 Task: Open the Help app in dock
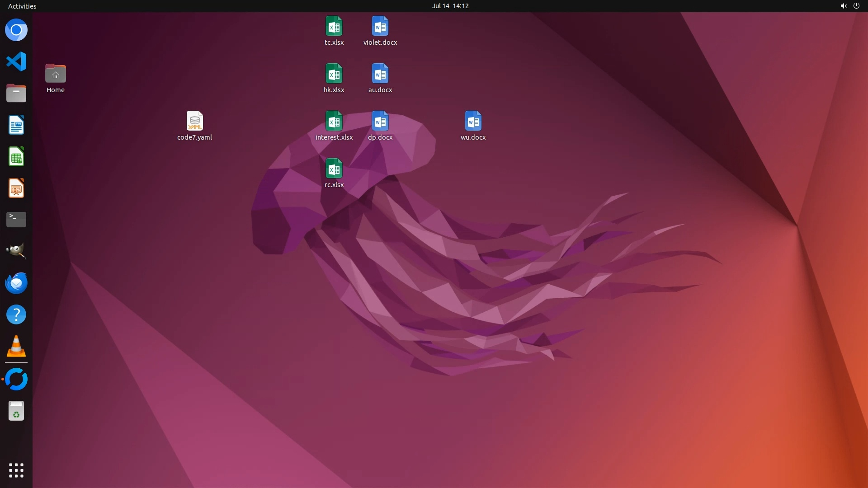coord(16,314)
